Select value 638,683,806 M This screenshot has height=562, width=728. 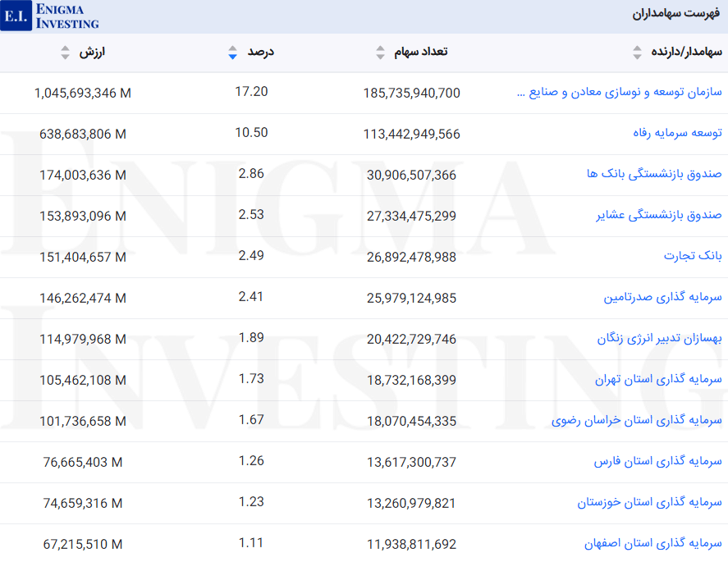[x=83, y=134]
